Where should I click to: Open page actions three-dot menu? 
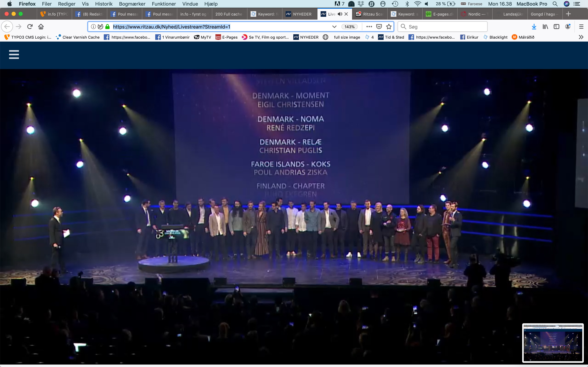tap(369, 27)
